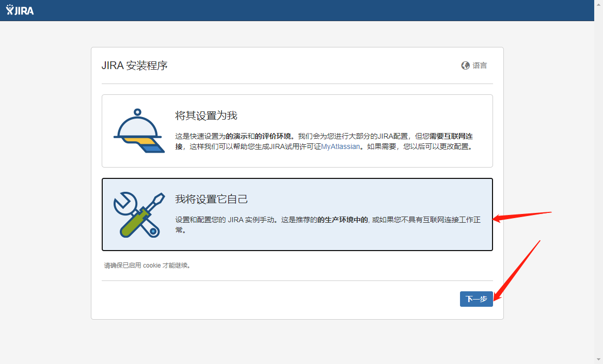
Task: Open the MyAtlassian link
Action: [x=340, y=146]
